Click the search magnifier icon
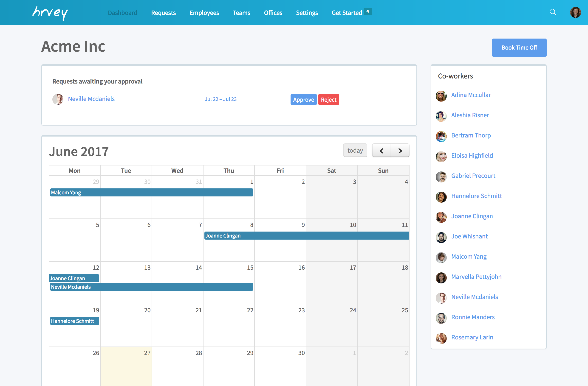Viewport: 588px width, 386px height. pos(553,12)
